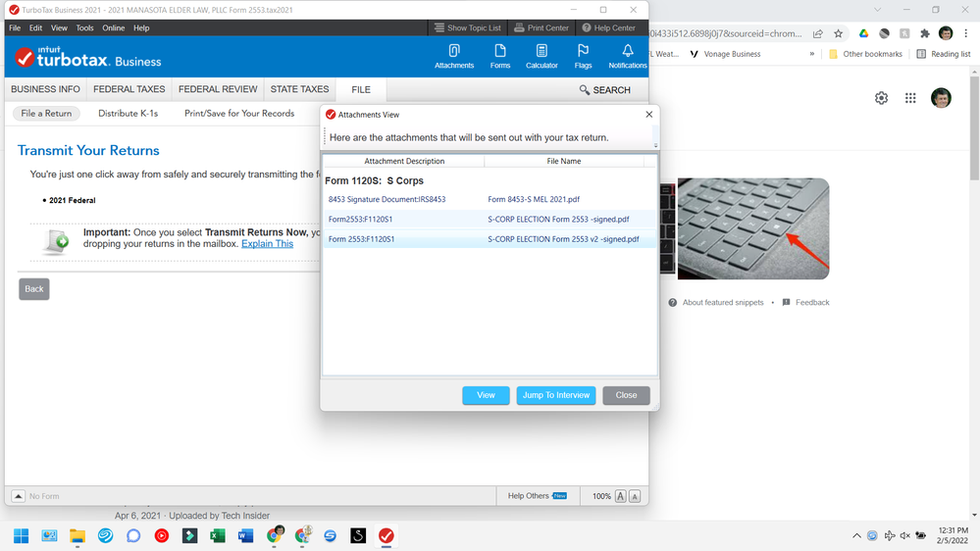Click View in Attachments View dialog
The width and height of the screenshot is (980, 551).
point(486,395)
